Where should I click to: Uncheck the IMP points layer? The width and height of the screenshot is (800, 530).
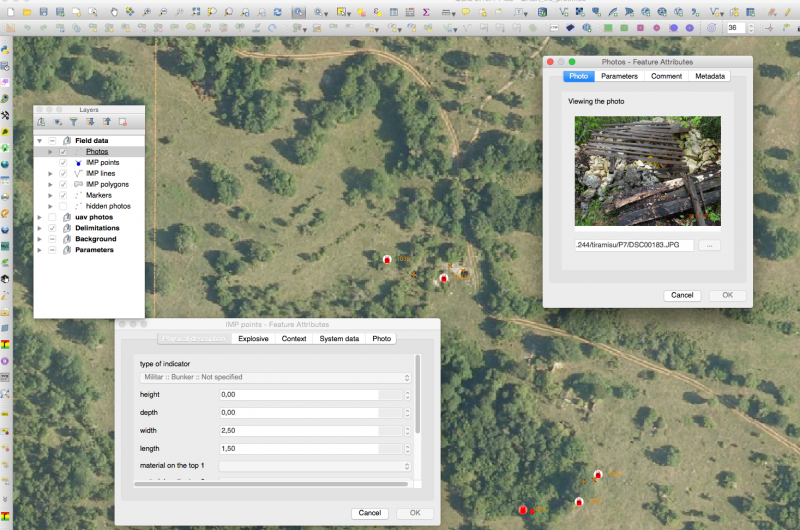[x=63, y=162]
